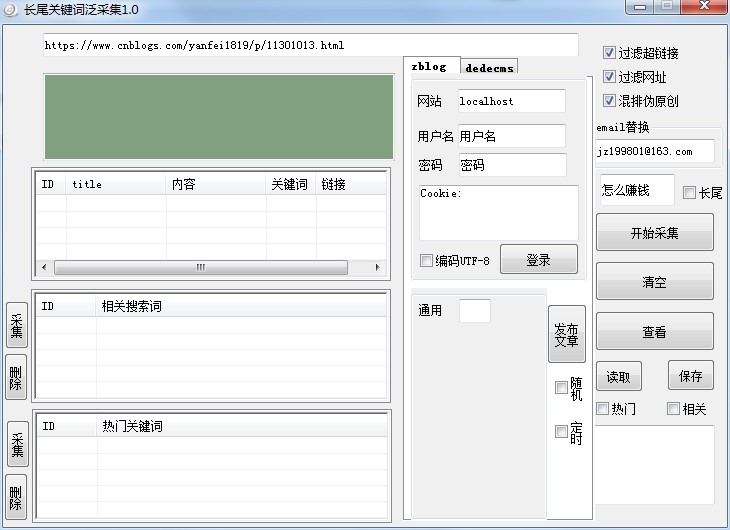
Task: Click 删除 button beside 相关搜索词 list
Action: (x=16, y=377)
